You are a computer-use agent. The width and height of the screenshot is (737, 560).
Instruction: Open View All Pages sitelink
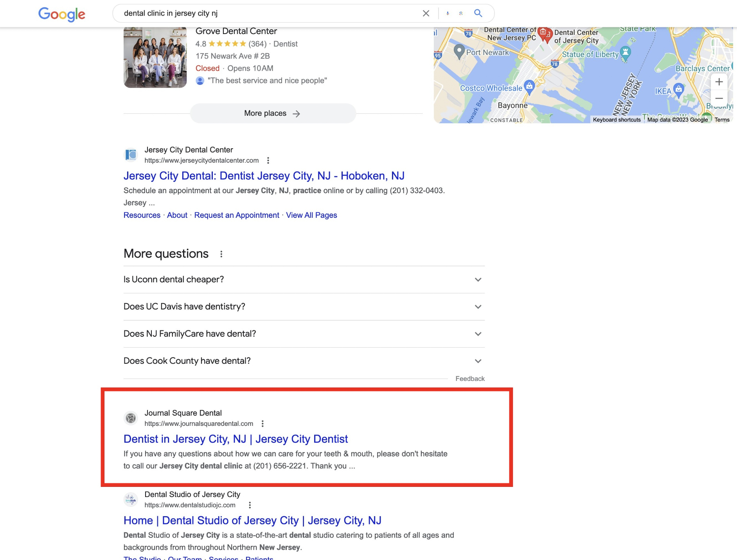coord(311,215)
